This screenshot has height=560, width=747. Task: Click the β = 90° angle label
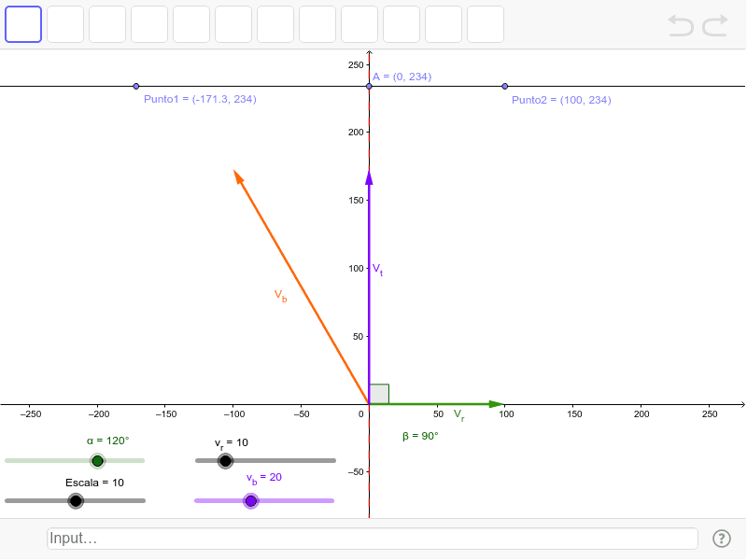pyautogui.click(x=420, y=436)
